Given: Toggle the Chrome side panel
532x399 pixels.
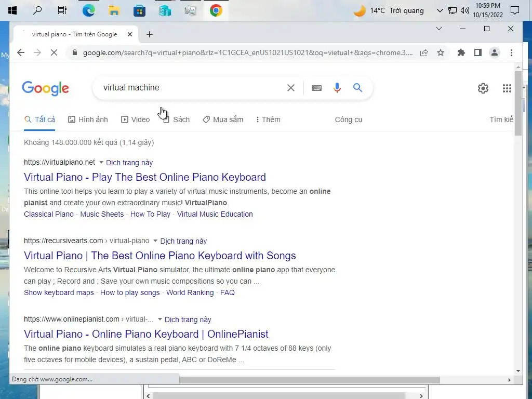Looking at the screenshot, I should (478, 52).
